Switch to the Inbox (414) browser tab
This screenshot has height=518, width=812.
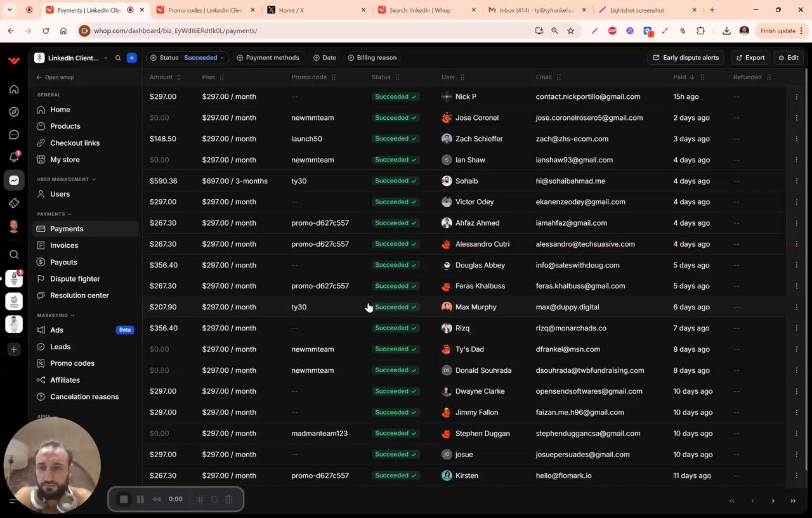[537, 10]
